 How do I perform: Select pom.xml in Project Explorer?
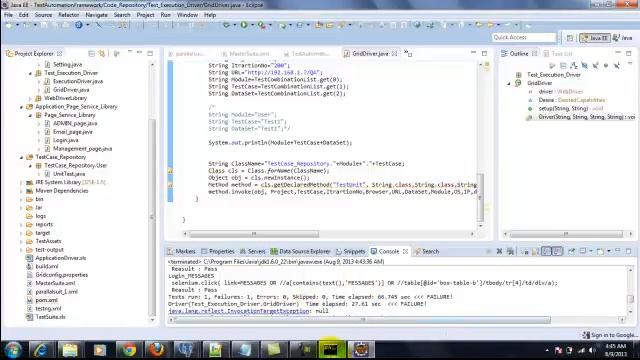(x=46, y=300)
